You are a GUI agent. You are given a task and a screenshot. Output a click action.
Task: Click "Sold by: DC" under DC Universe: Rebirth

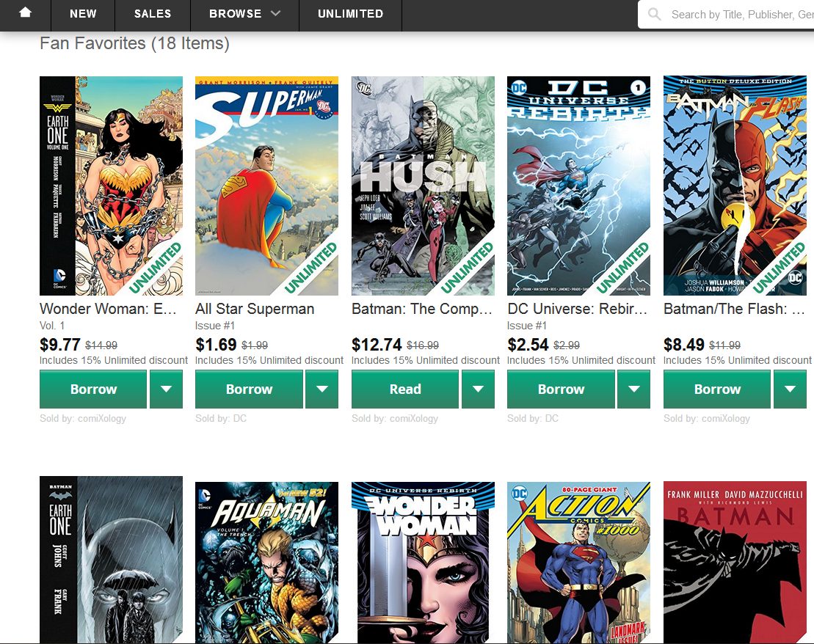tap(533, 418)
